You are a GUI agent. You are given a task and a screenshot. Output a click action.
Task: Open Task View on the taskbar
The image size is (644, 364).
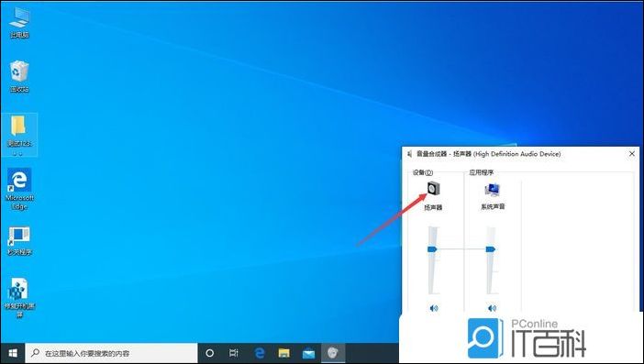pyautogui.click(x=234, y=353)
